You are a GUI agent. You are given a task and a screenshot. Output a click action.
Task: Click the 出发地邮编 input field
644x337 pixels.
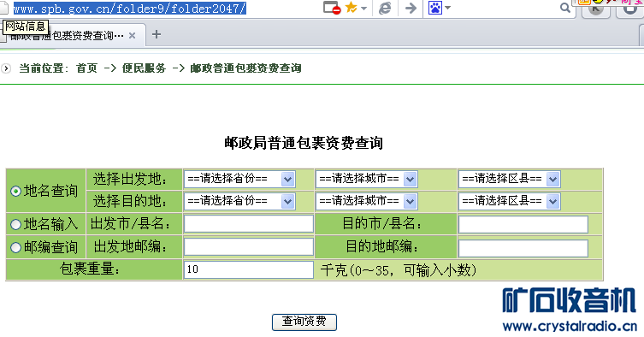point(249,247)
